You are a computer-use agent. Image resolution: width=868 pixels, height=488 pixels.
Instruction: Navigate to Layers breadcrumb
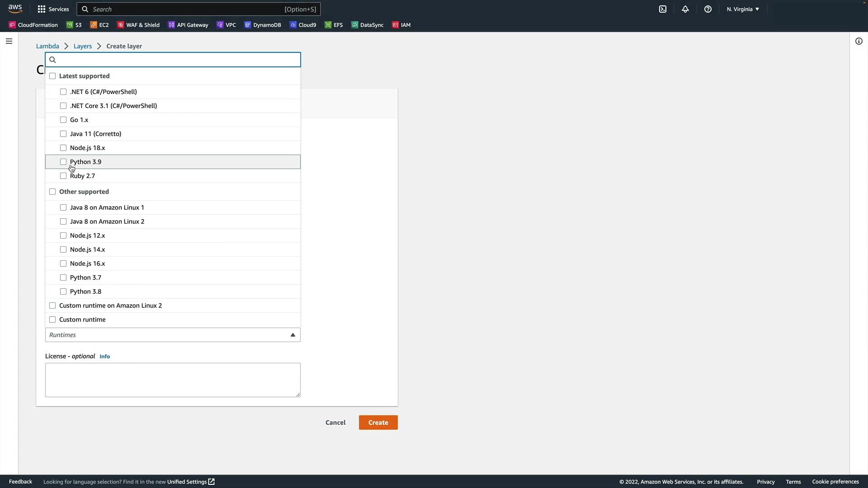pos(83,46)
